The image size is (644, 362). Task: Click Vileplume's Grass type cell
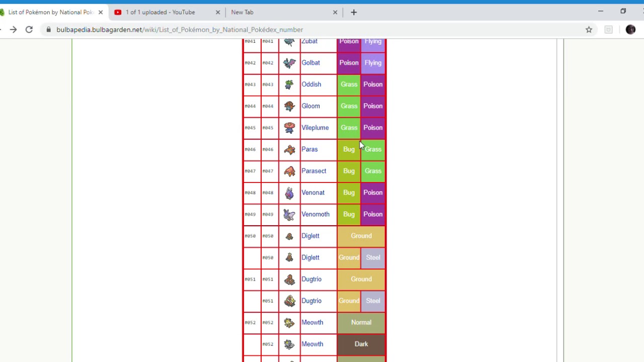[x=349, y=128]
